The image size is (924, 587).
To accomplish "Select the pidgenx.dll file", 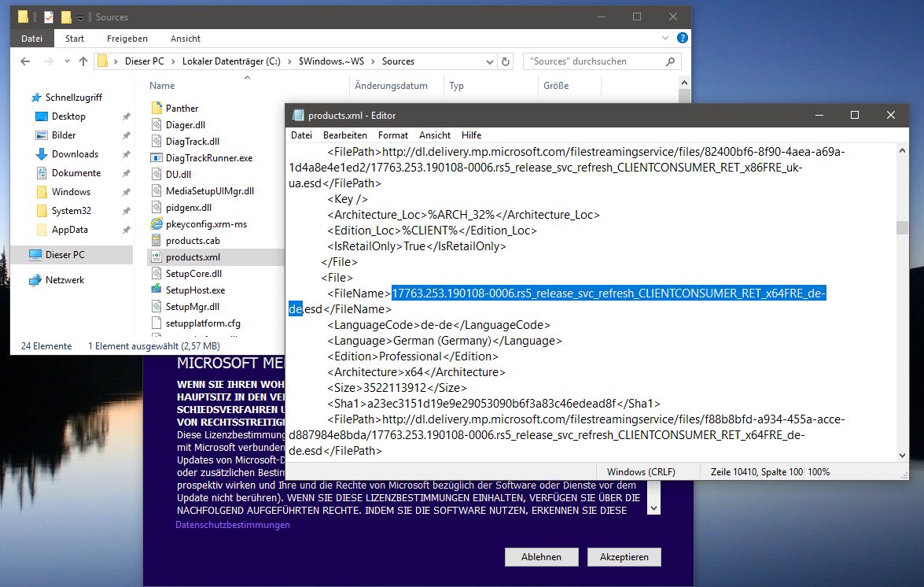I will (189, 208).
